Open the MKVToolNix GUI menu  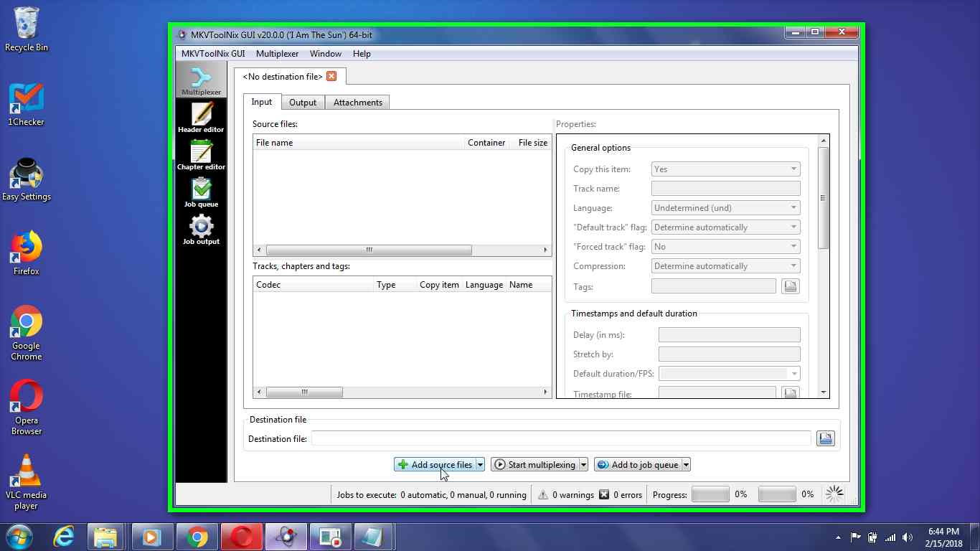(213, 54)
